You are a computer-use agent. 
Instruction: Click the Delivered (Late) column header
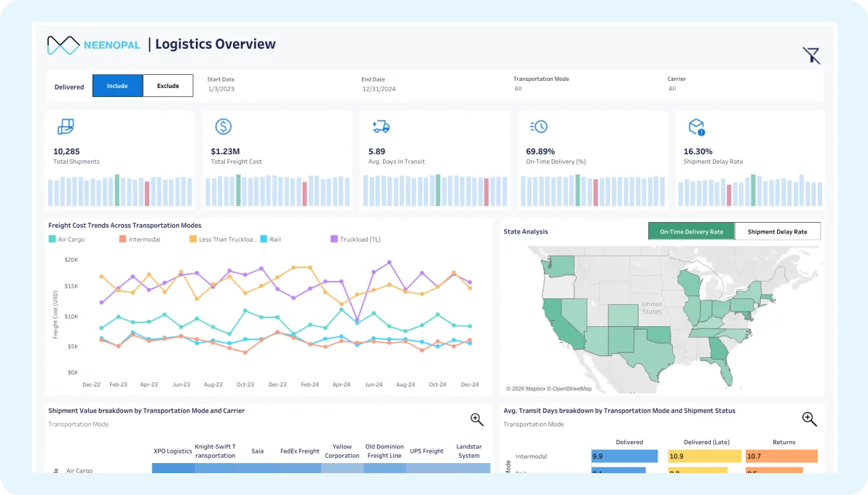[x=706, y=442]
